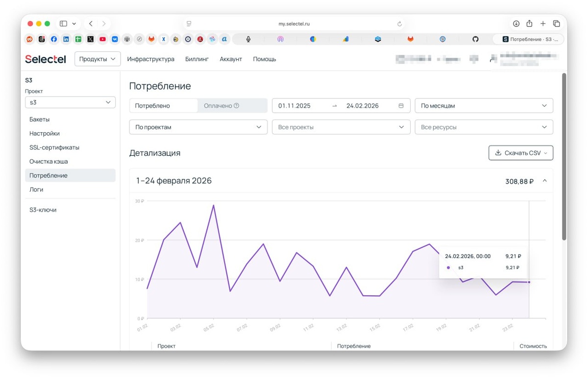Toggle the Safari sidebar
Viewport: 588px width, 378px height.
[63, 24]
